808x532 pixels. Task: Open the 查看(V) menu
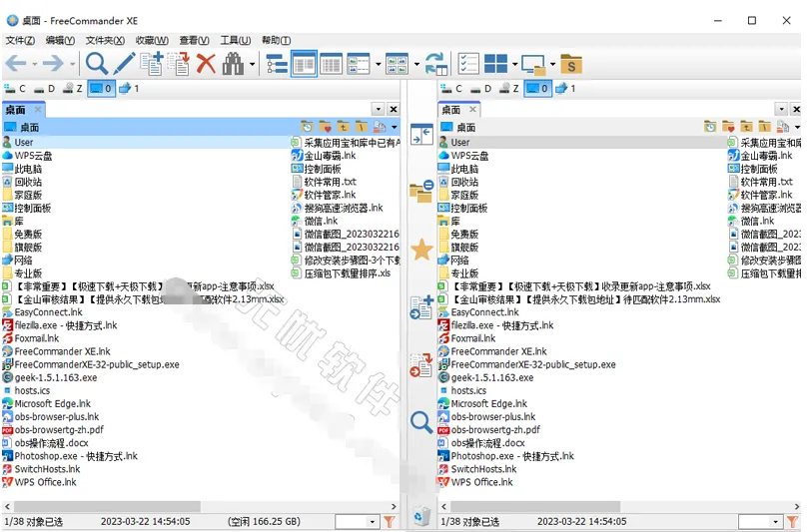(x=194, y=40)
